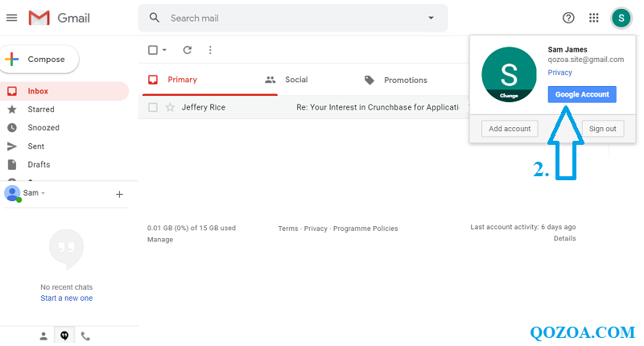Open Gmail support help icon

568,18
